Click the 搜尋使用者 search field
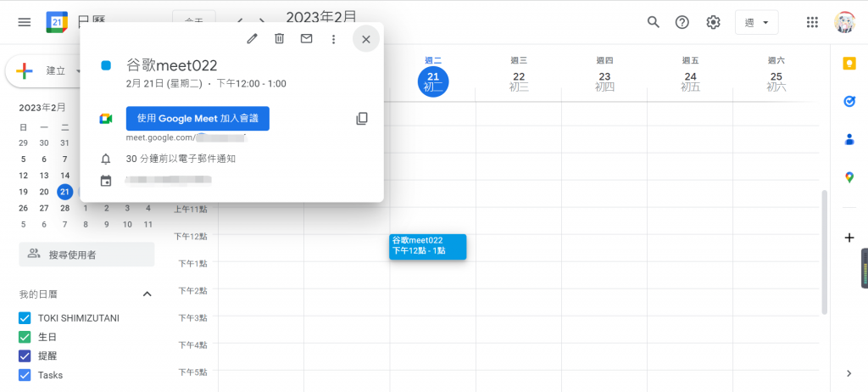868x392 pixels. click(x=86, y=255)
